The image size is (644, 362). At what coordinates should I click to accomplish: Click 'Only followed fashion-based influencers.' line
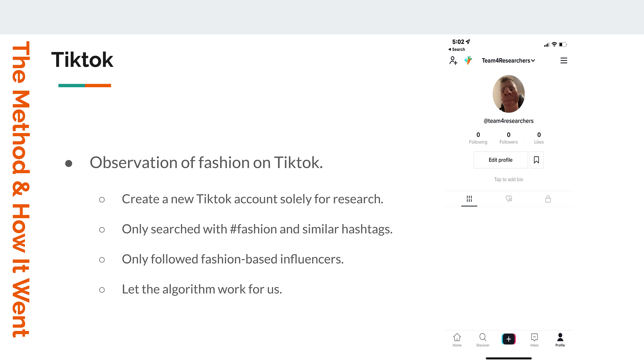click(x=233, y=259)
